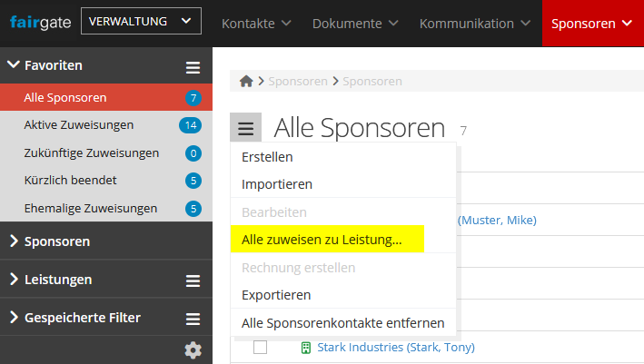Click the Stark Industries company icon
The image size is (644, 364).
pos(305,347)
